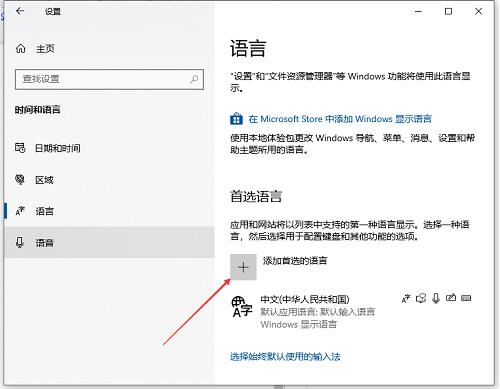Click the globe icon beside 区域
500x389 pixels.
pyautogui.click(x=20, y=179)
